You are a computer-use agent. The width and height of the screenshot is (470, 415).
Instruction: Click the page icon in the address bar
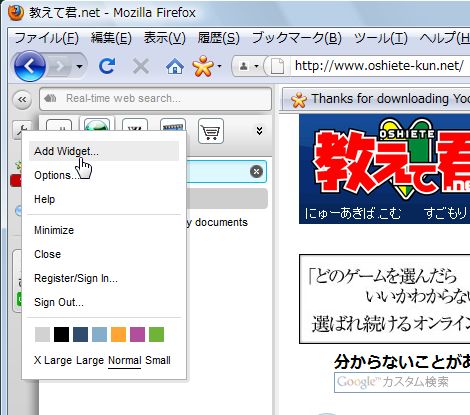point(277,66)
